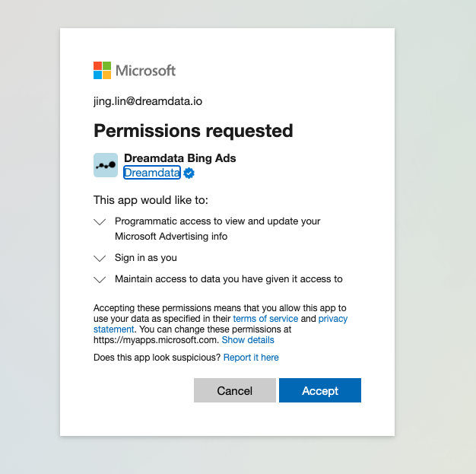Viewport: 476px width, 474px height.
Task: Select Programmatic access to Microsoft Advertising text
Action: pyautogui.click(x=217, y=229)
